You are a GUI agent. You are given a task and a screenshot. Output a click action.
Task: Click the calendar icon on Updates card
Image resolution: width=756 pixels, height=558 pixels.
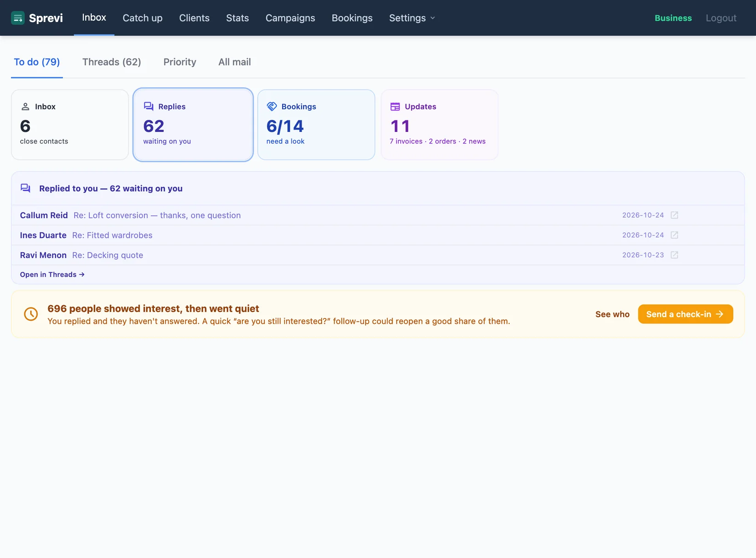[395, 106]
